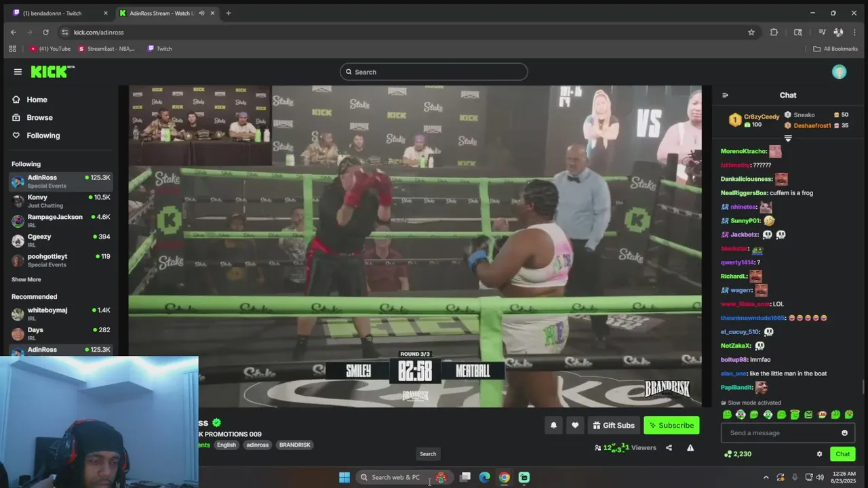868x488 pixels.
Task: Open the user avatar menu on Kick
Action: click(839, 72)
